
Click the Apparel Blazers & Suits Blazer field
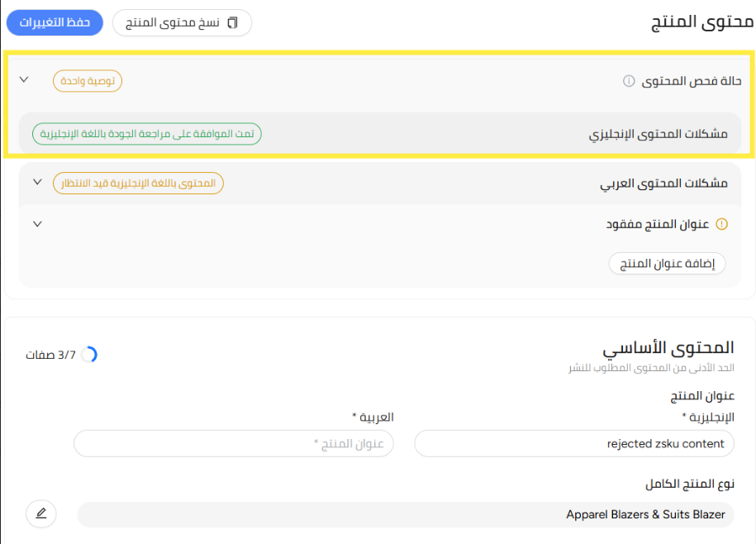pyautogui.click(x=405, y=514)
